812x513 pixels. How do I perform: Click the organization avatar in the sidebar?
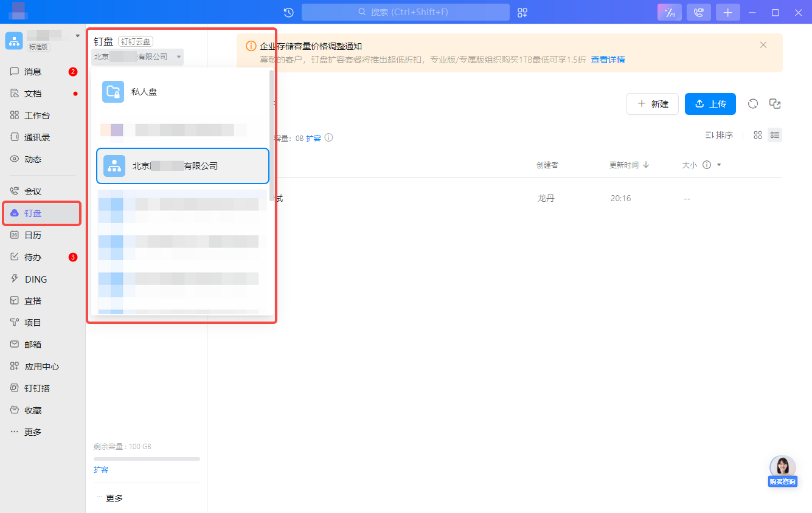point(14,41)
